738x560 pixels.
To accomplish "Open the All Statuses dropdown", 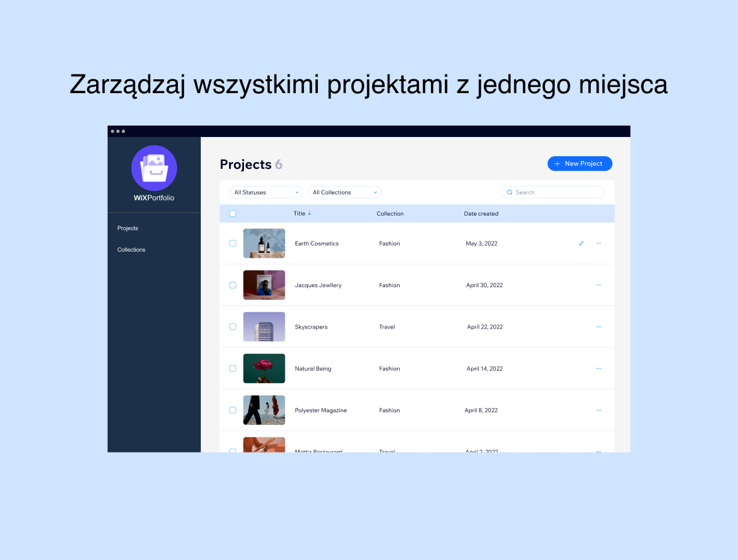I will point(266,192).
